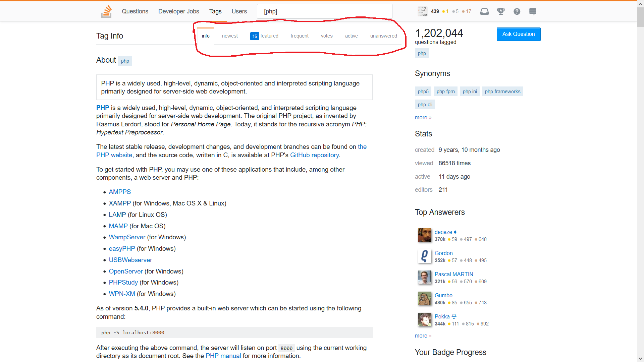
Task: Click php tag under questions tagged
Action: coord(422,53)
